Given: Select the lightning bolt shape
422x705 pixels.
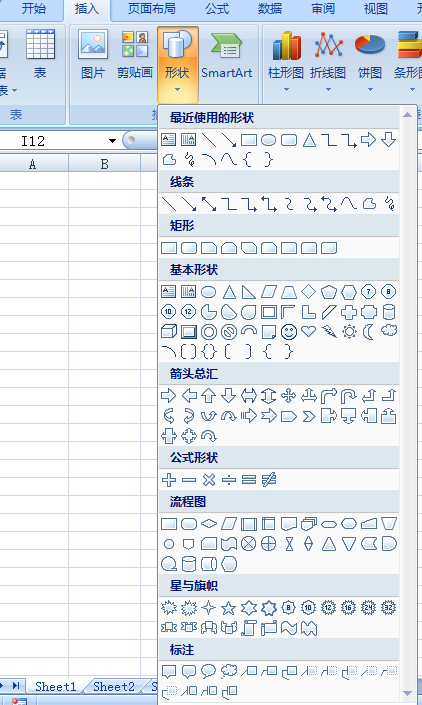Looking at the screenshot, I should click(x=329, y=332).
